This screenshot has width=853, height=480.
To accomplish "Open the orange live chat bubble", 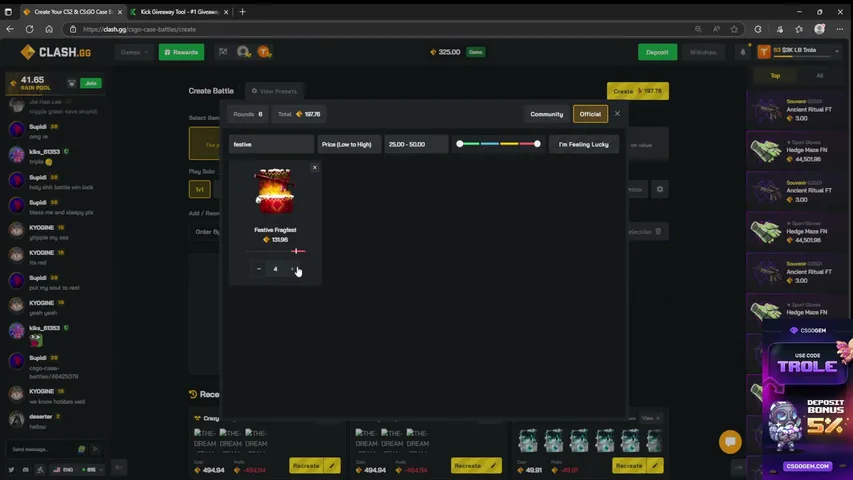I will pos(730,442).
